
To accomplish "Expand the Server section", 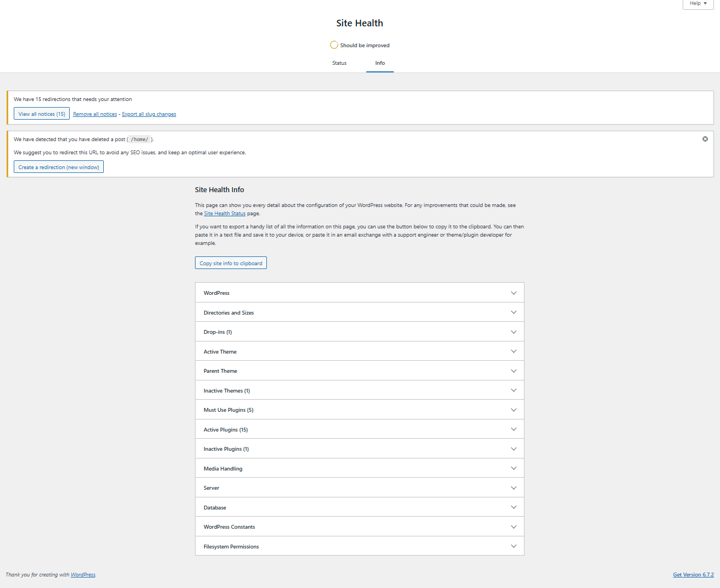I will pyautogui.click(x=360, y=488).
